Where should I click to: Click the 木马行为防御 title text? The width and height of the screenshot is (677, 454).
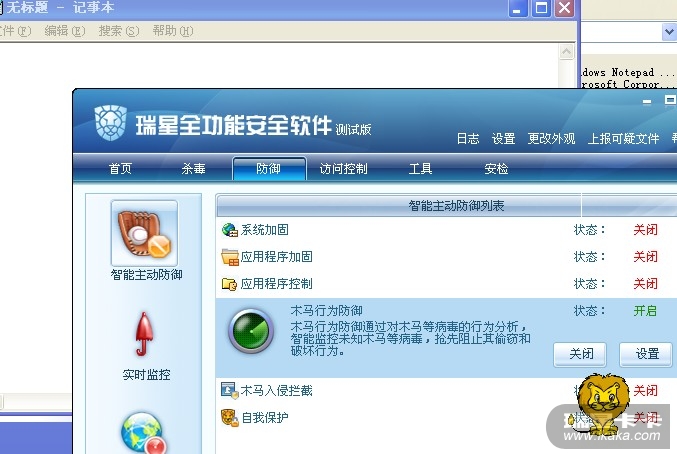pos(326,311)
